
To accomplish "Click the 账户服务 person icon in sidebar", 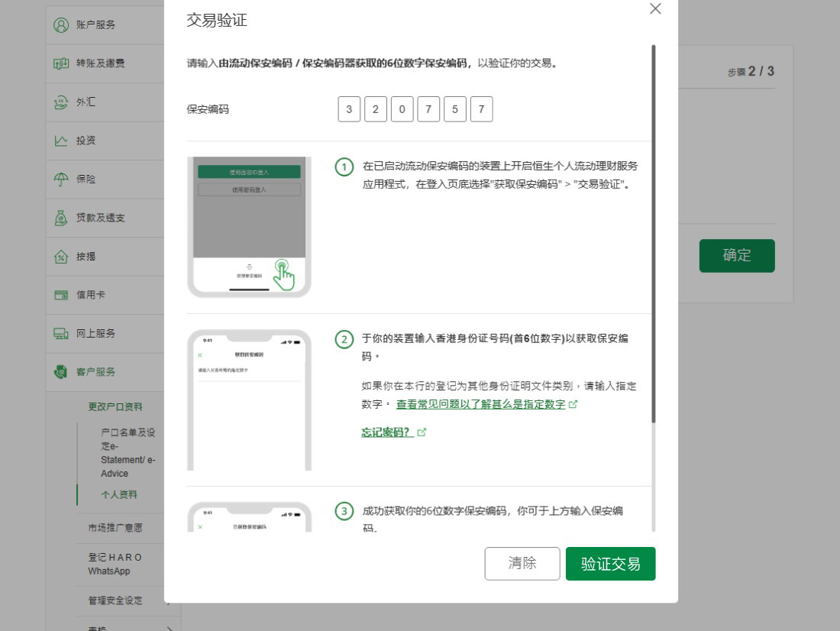I will 61,25.
